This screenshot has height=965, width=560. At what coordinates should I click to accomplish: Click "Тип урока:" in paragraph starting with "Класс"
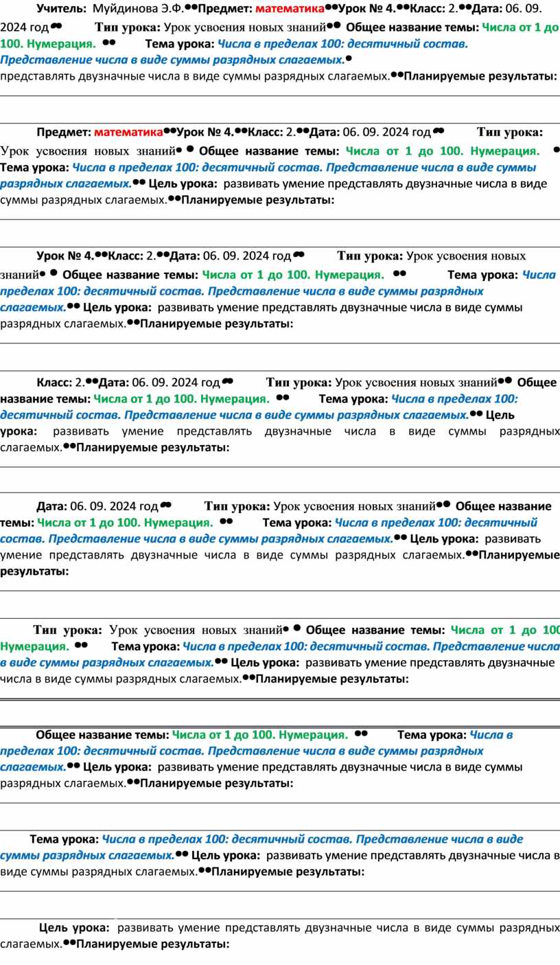pyautogui.click(x=299, y=382)
